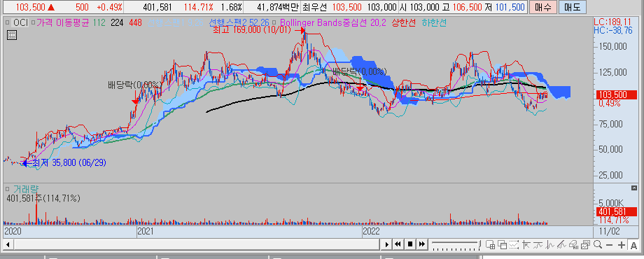The width and height of the screenshot is (644, 259).
Task: Click the dotted-box chart area icon
Action: (514, 244)
